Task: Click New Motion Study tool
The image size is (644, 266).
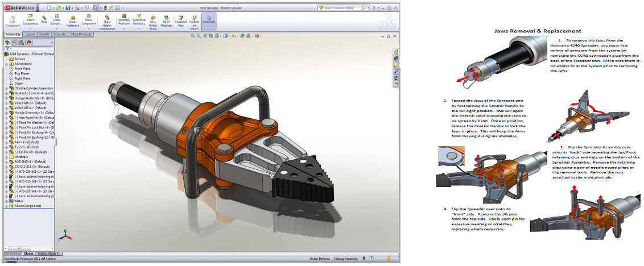Action: point(153,23)
